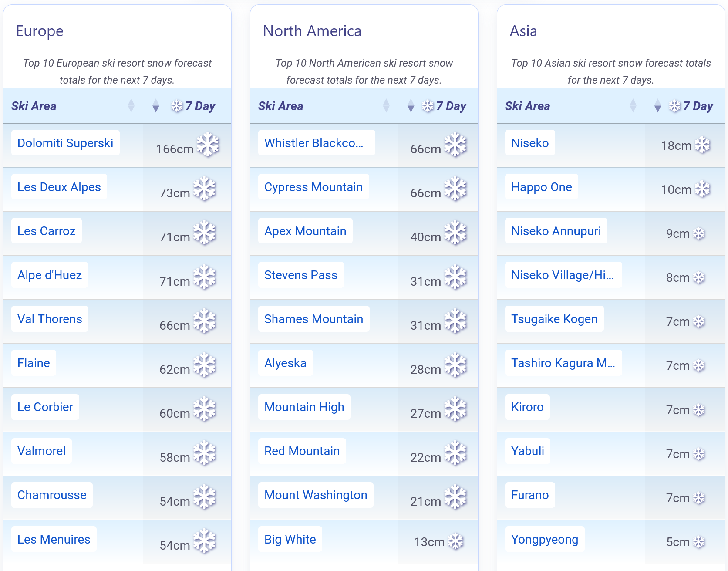The image size is (728, 571).
Task: Click the snowflake icon in Big White row
Action: [x=455, y=541]
